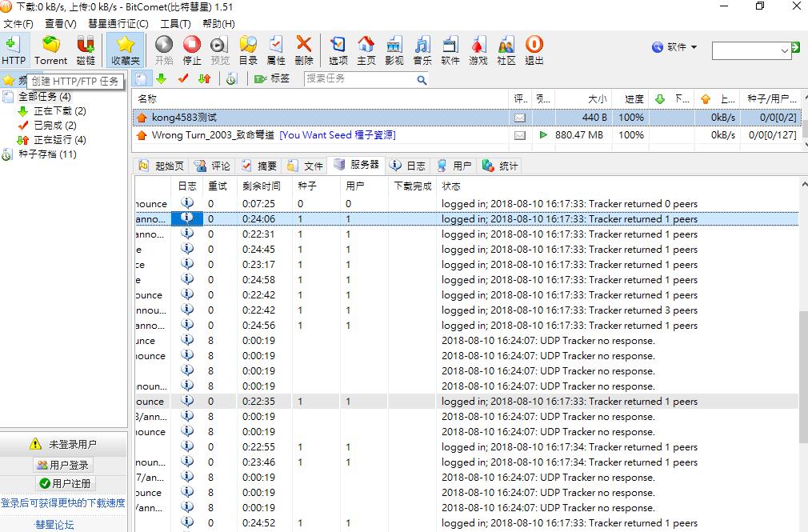Switch to the 服务器 tab
The width and height of the screenshot is (808, 532).
coord(357,165)
